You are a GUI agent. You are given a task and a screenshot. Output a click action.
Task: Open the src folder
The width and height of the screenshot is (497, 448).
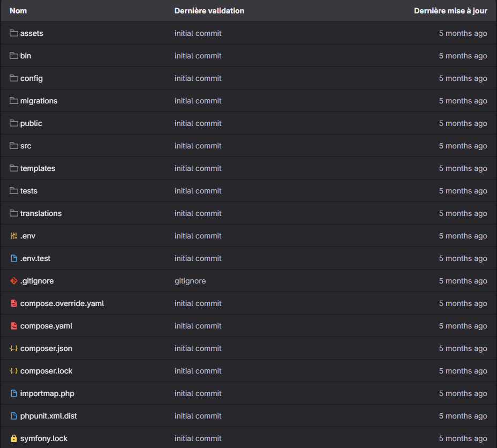(26, 146)
